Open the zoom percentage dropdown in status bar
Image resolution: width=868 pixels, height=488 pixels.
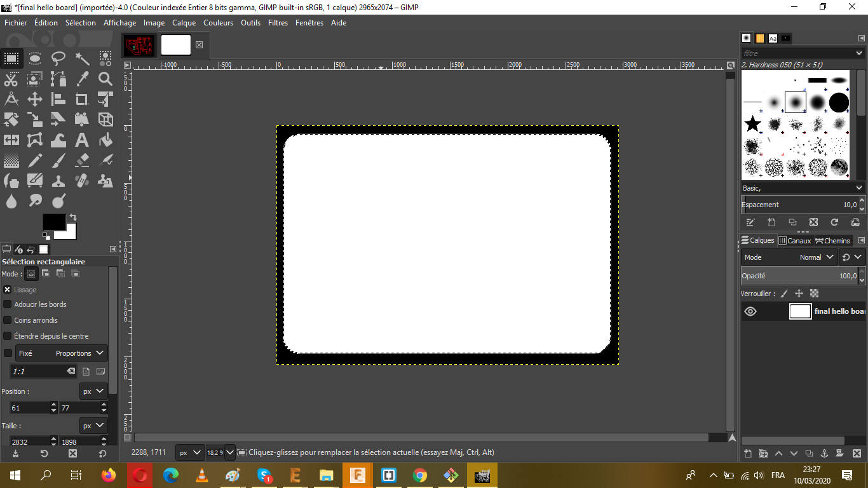click(230, 452)
